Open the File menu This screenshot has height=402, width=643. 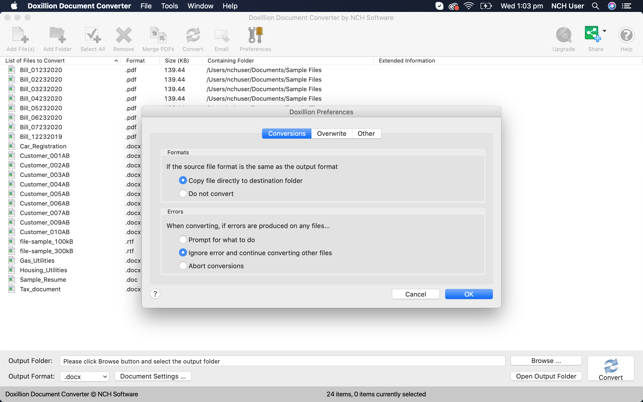pyautogui.click(x=146, y=6)
